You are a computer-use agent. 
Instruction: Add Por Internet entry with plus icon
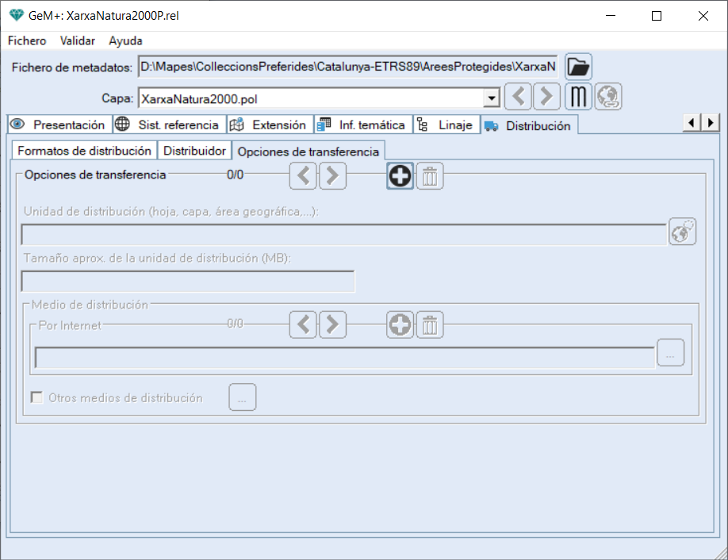[400, 324]
